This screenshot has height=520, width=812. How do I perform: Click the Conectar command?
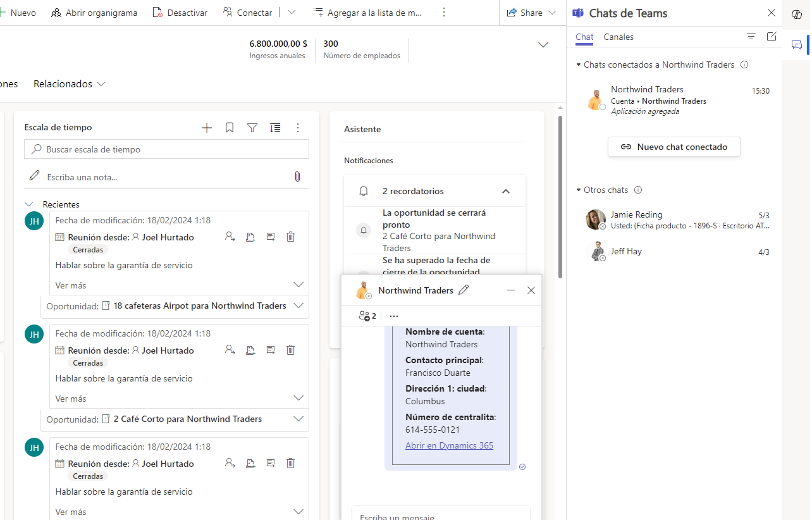coord(247,13)
